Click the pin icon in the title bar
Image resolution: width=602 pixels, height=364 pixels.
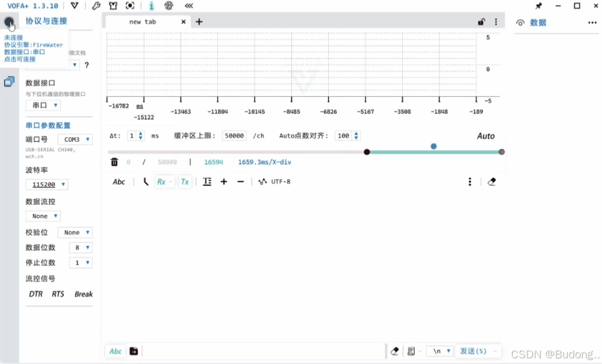tap(539, 6)
